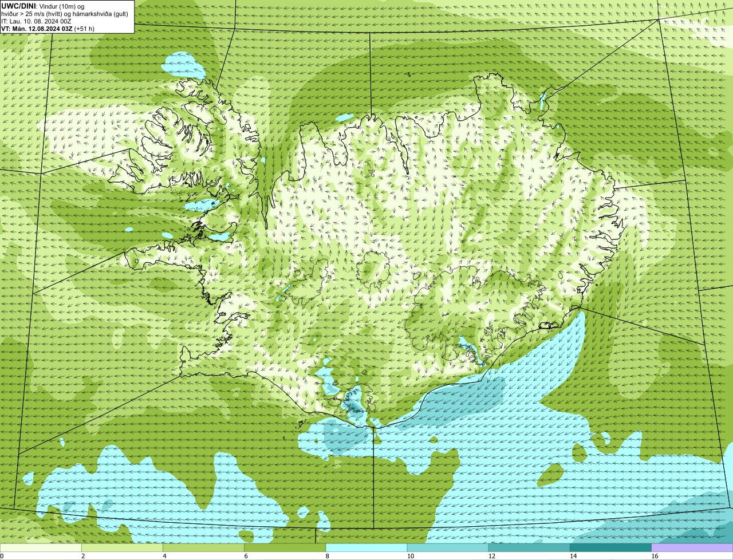Click the palest 0–2 m/s legend swatch
Image resolution: width=733 pixels, height=560 pixels.
tap(41, 548)
